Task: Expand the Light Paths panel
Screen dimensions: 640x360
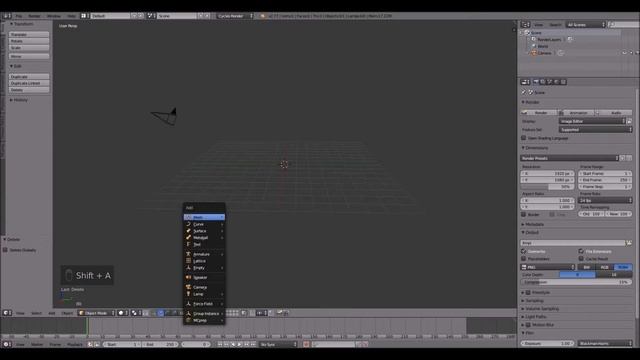Action: pyautogui.click(x=534, y=317)
